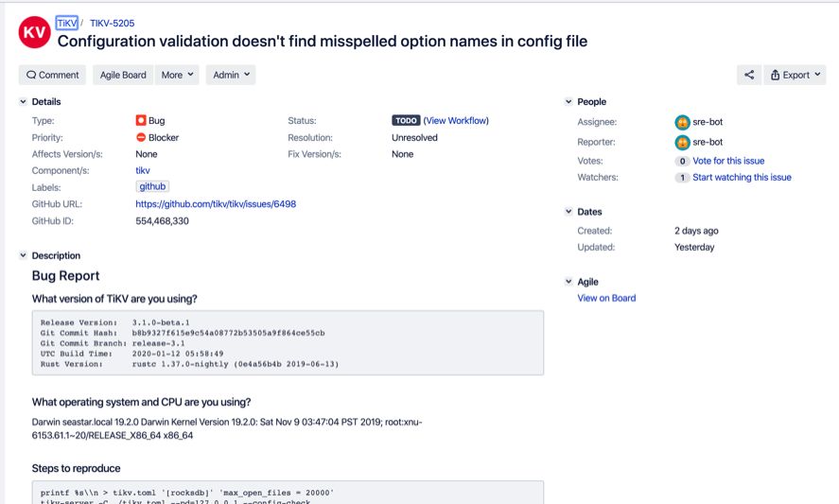Click the share icon button
839x504 pixels.
point(749,75)
